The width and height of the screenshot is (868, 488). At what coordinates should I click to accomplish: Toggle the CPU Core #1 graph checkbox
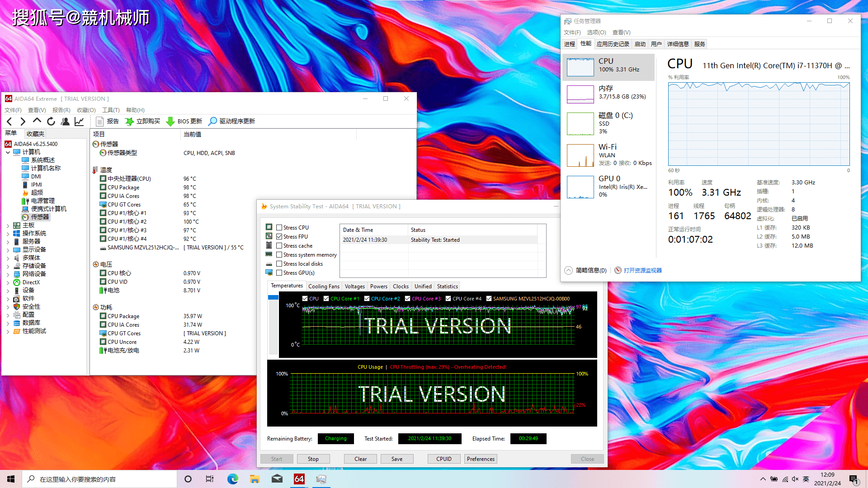pos(326,299)
